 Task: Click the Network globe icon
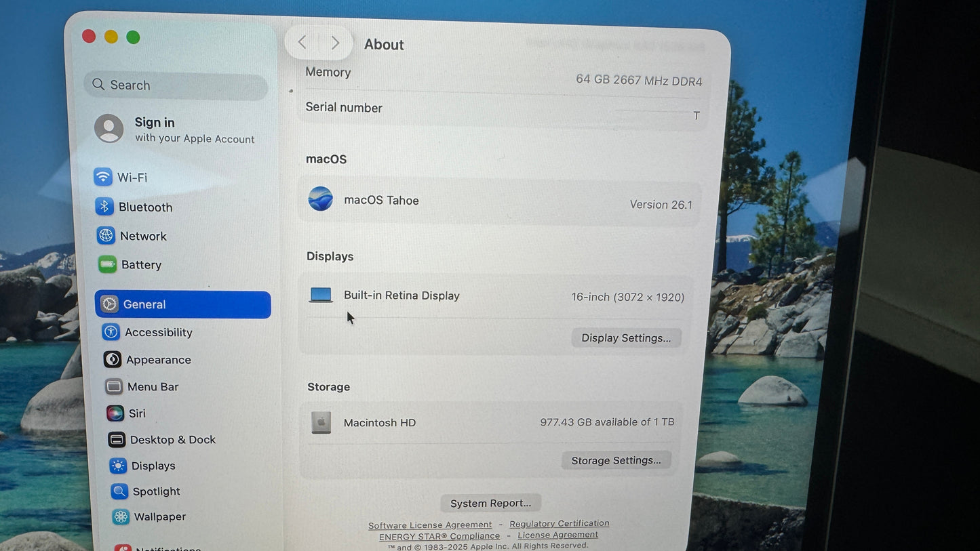pos(106,235)
